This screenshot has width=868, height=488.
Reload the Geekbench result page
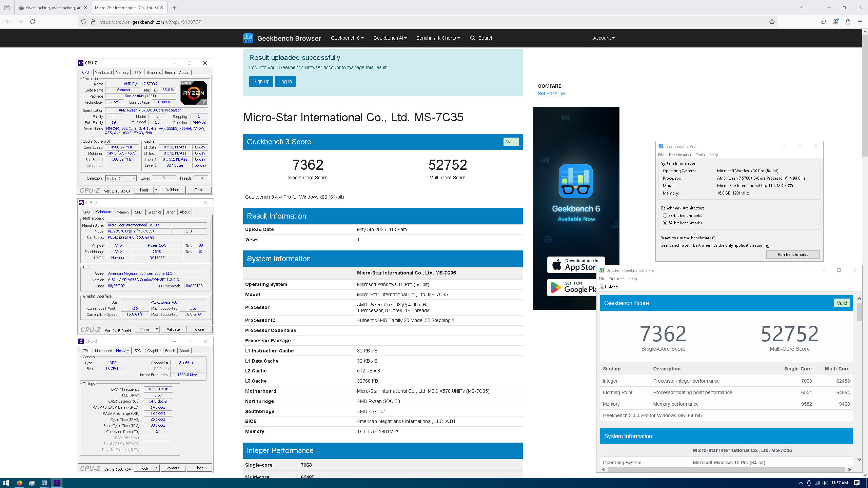[33, 22]
